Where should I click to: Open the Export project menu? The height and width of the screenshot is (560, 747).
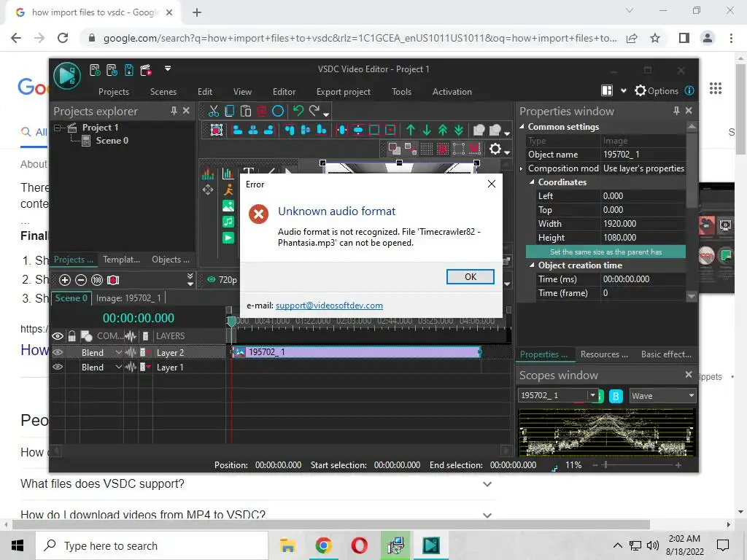click(343, 92)
